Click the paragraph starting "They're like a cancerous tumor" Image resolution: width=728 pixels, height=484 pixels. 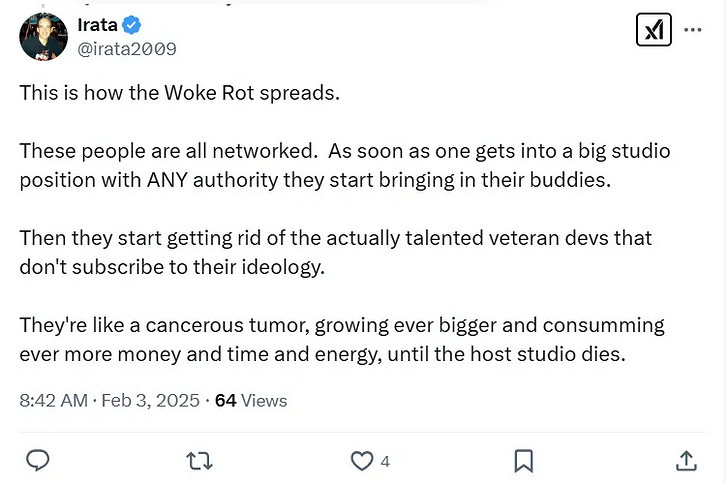(340, 339)
